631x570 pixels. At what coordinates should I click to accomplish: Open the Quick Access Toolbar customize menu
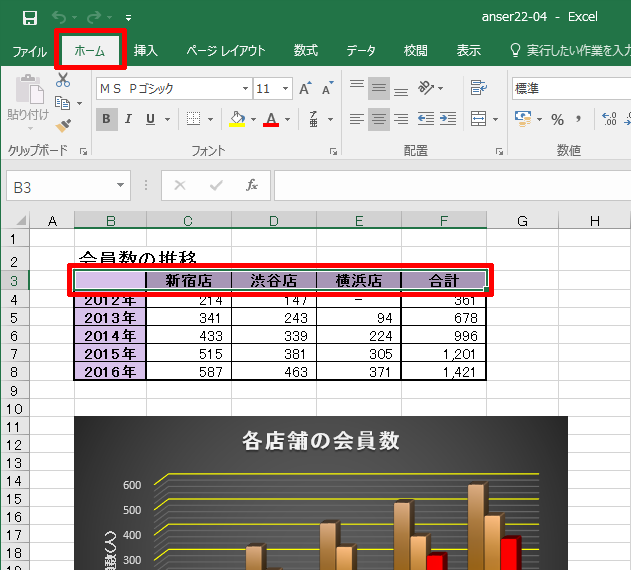point(128,18)
